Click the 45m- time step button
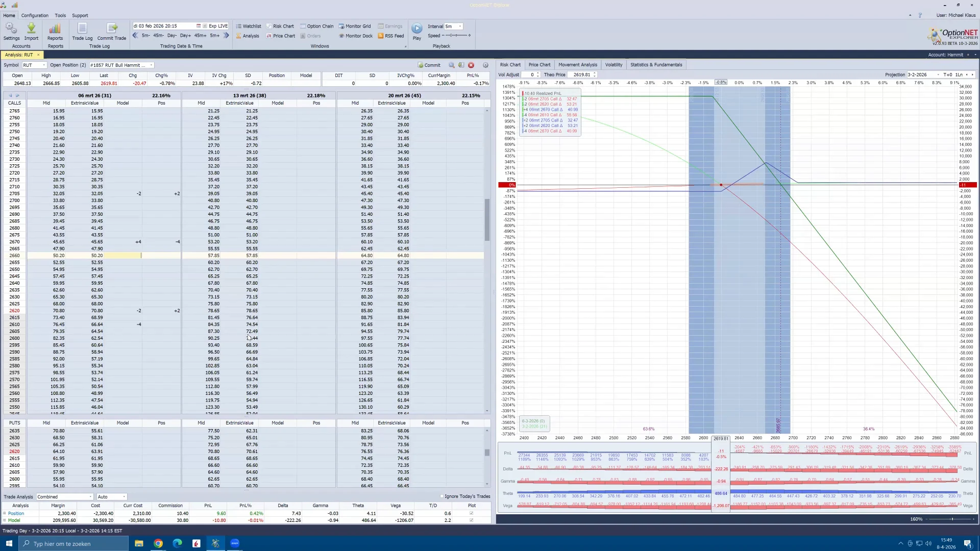This screenshot has width=980, height=551. [158, 36]
